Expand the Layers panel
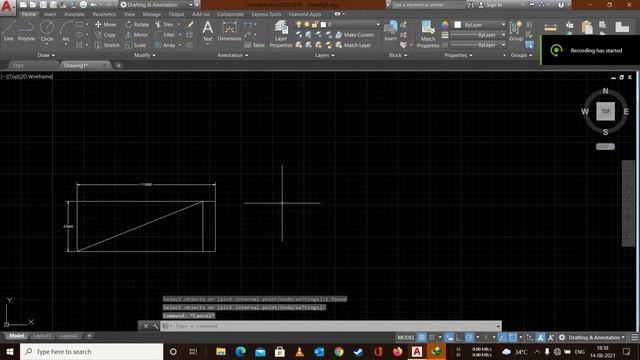 (x=324, y=55)
